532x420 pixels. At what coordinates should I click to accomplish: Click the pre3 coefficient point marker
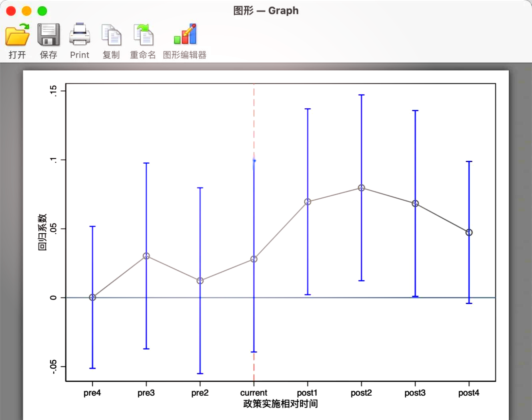146,256
